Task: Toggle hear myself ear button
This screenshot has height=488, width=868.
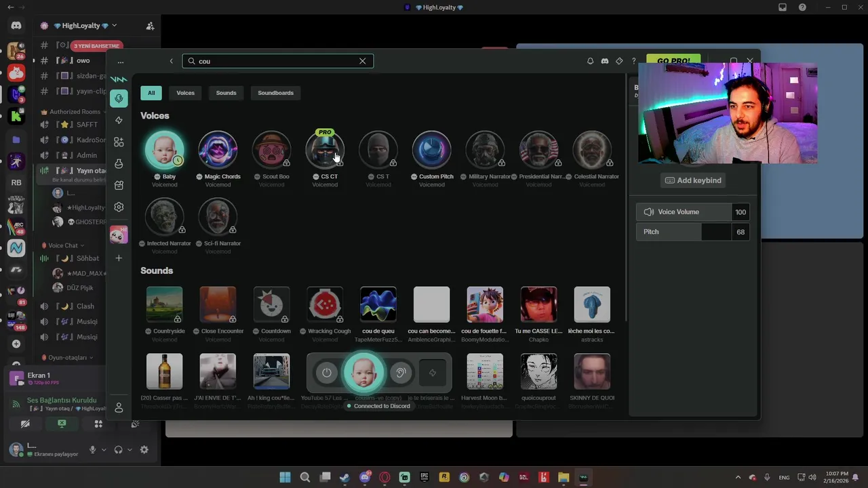Action: 401,373
